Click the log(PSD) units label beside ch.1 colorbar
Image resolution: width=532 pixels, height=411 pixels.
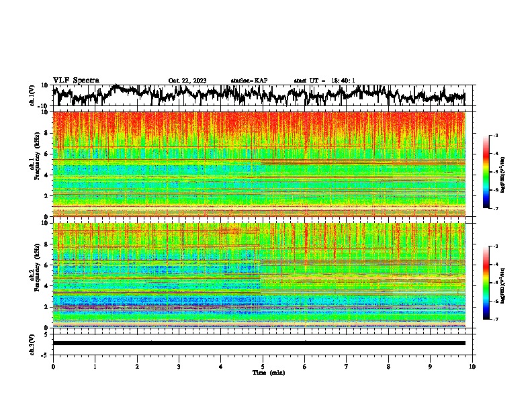(503, 175)
